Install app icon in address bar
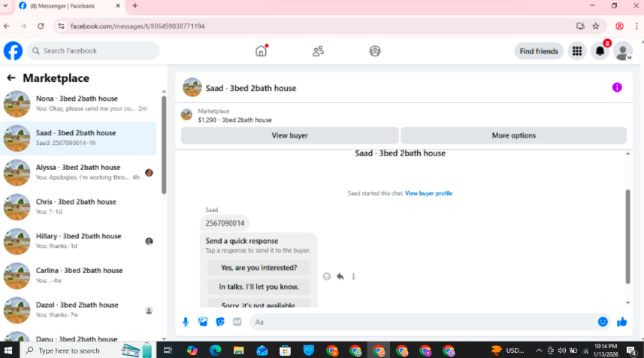 click(580, 26)
